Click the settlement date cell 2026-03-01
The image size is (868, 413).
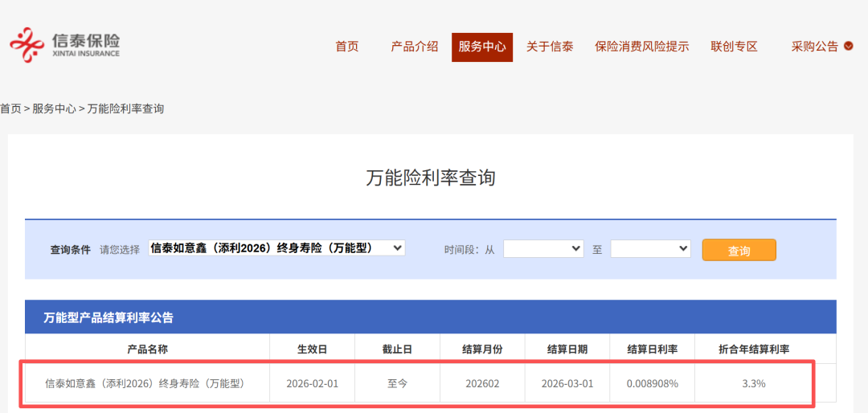click(567, 383)
